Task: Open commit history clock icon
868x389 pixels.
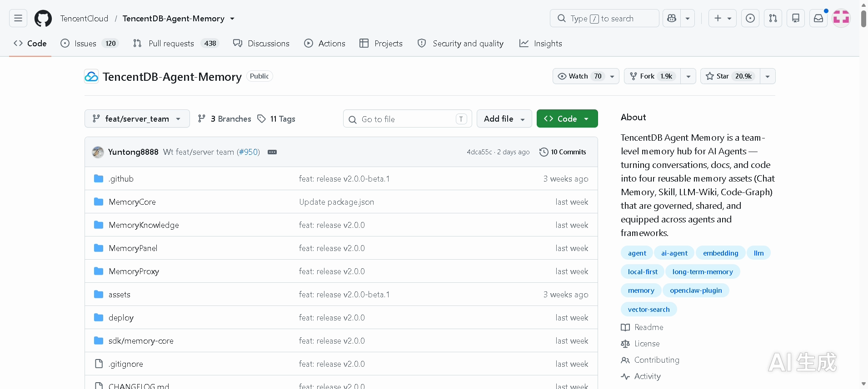Action: pos(544,152)
